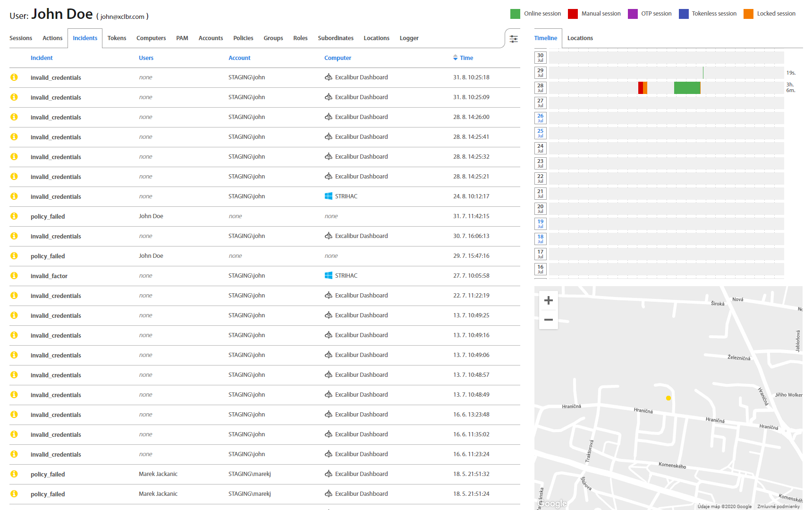The height and width of the screenshot is (510, 812).
Task: Open Google Maps terms link 'Zmluvné podmienky'
Action: coord(778,507)
